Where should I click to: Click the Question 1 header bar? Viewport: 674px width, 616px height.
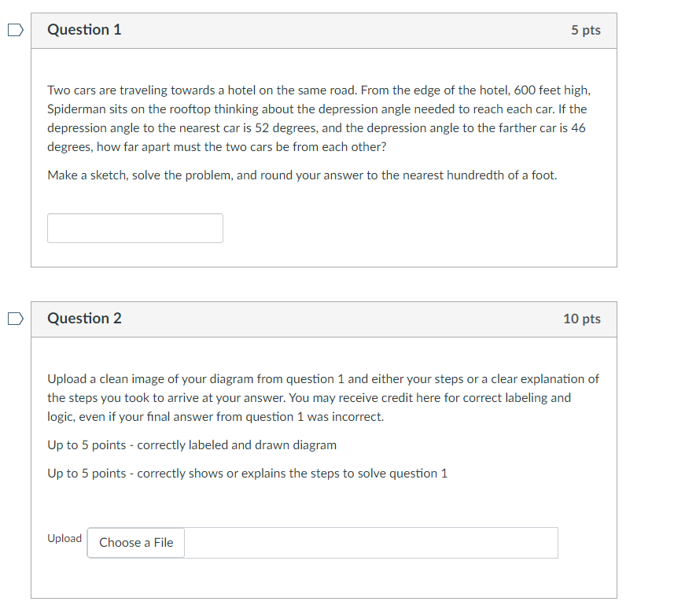[323, 30]
